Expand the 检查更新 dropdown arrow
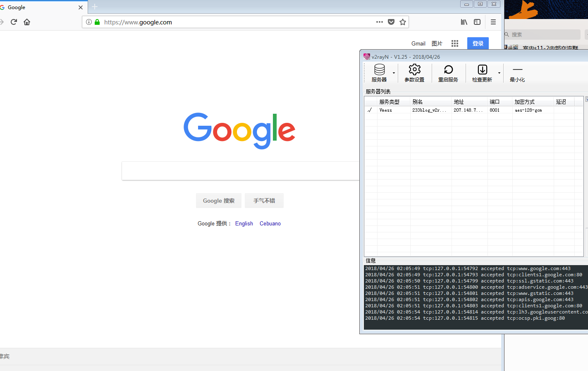 (x=499, y=73)
